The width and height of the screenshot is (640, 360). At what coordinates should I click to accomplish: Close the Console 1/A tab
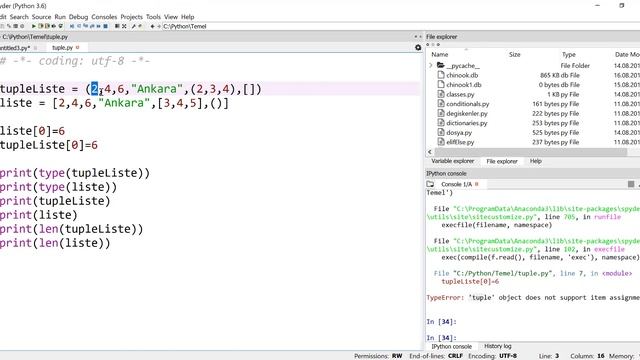click(476, 184)
